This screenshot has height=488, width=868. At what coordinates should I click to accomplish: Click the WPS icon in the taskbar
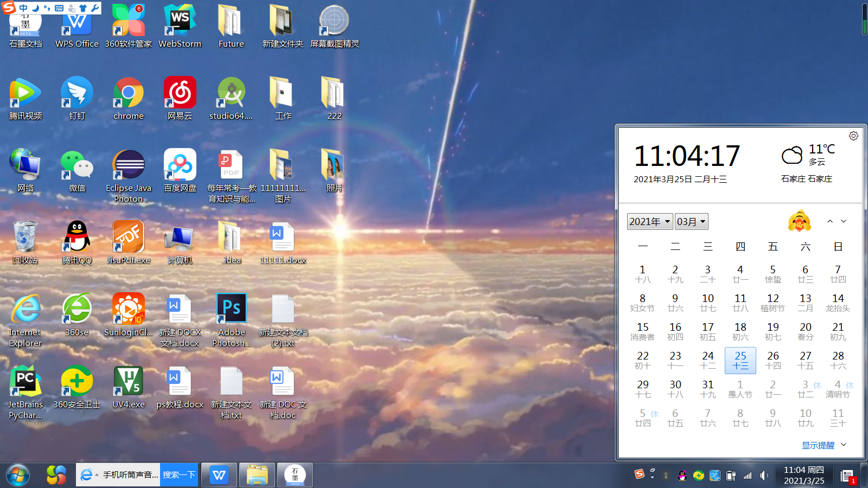click(219, 476)
